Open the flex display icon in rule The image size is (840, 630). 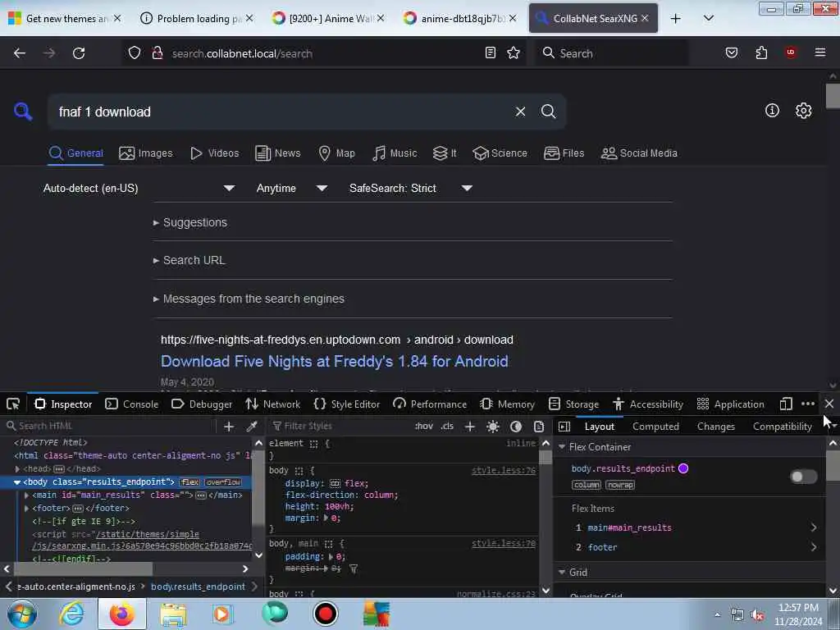tap(335, 483)
